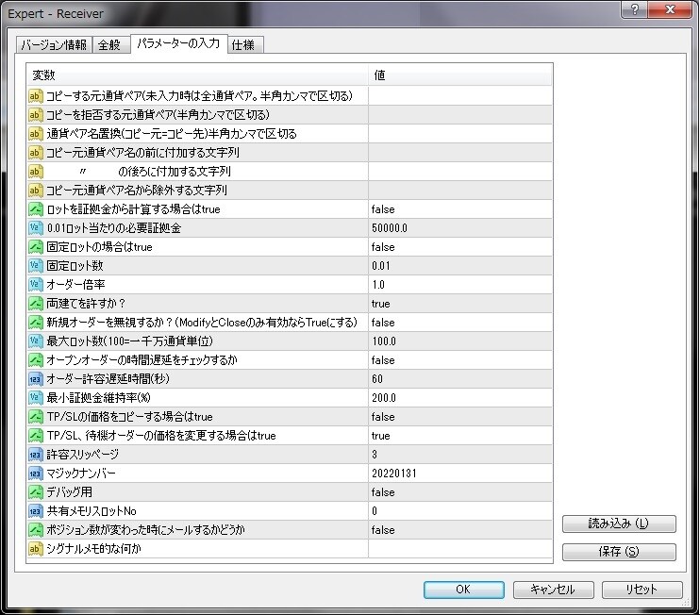Click the 保存 (S) button
This screenshot has width=700, height=615.
click(x=619, y=552)
